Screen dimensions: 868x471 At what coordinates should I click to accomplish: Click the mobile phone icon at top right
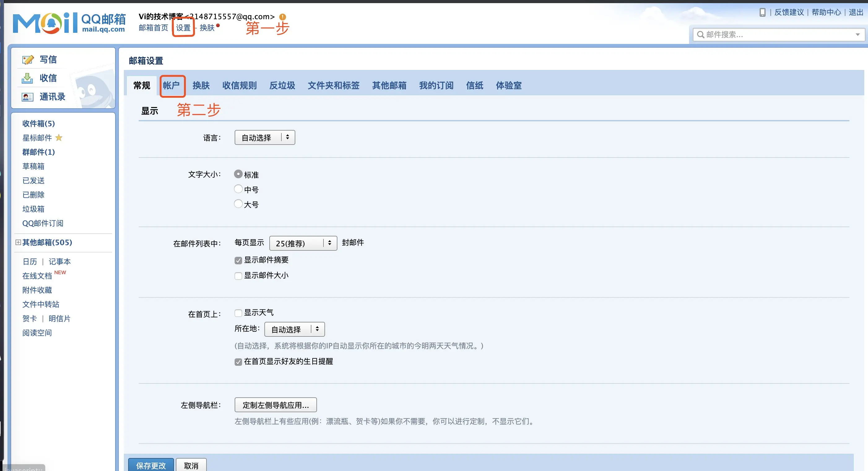pyautogui.click(x=762, y=12)
